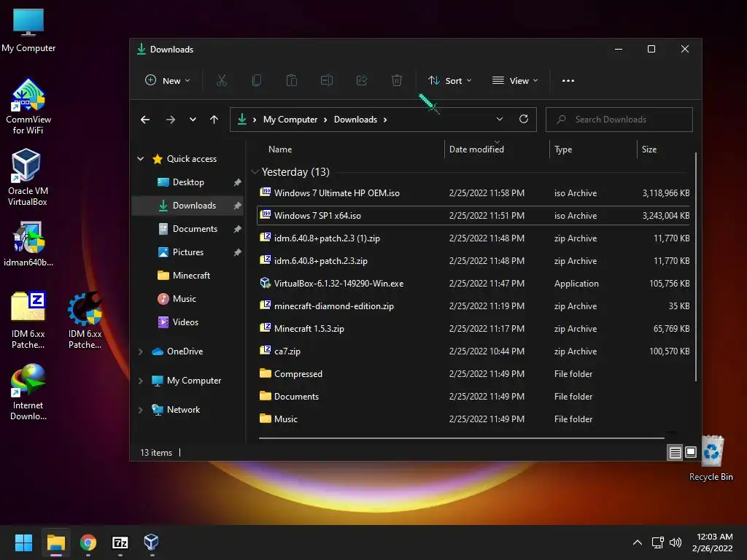Select Downloads in navigation pane
The height and width of the screenshot is (560, 747).
187,206
